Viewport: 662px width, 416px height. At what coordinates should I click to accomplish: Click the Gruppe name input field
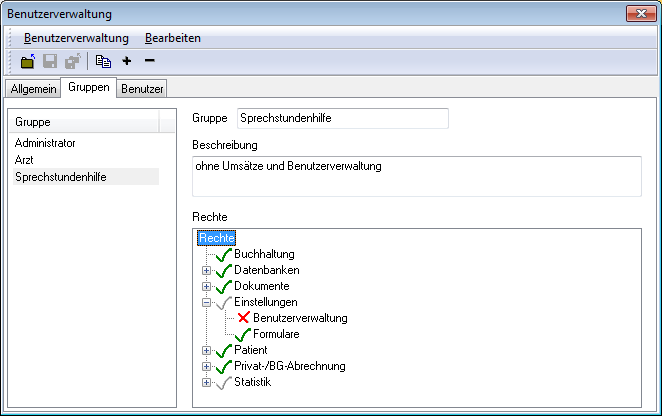click(x=342, y=118)
